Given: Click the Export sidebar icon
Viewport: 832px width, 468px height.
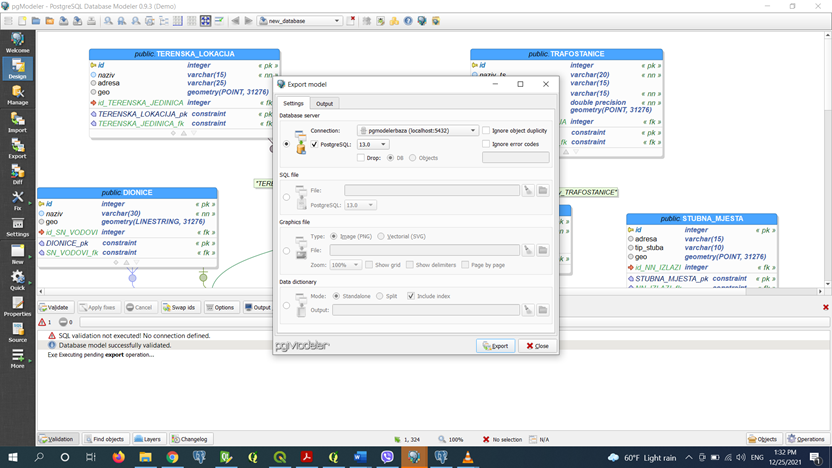Looking at the screenshot, I should point(18,149).
